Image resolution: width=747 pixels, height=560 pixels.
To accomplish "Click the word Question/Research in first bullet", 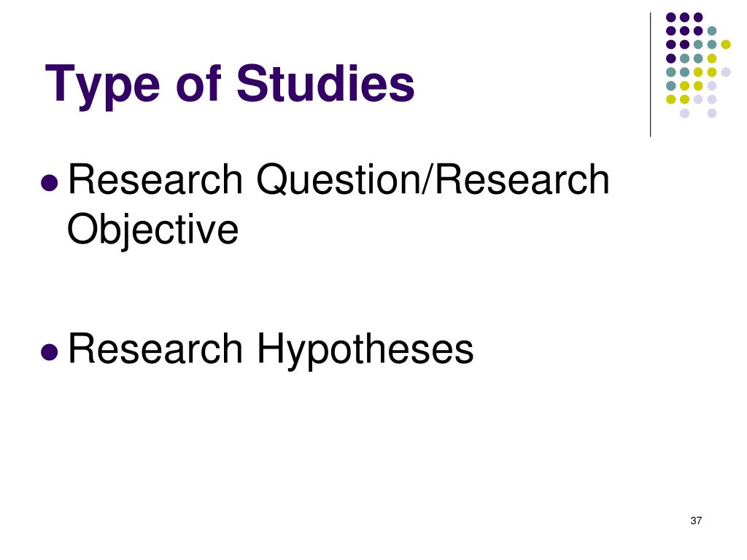I will pyautogui.click(x=433, y=179).
